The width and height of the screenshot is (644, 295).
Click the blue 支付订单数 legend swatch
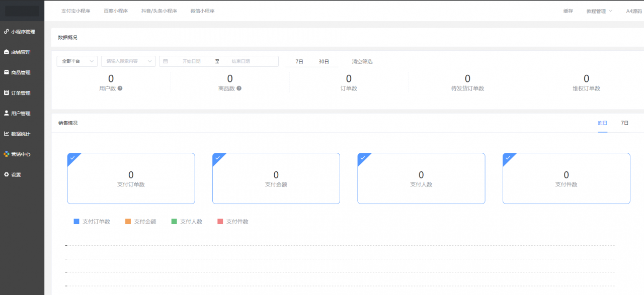point(76,221)
